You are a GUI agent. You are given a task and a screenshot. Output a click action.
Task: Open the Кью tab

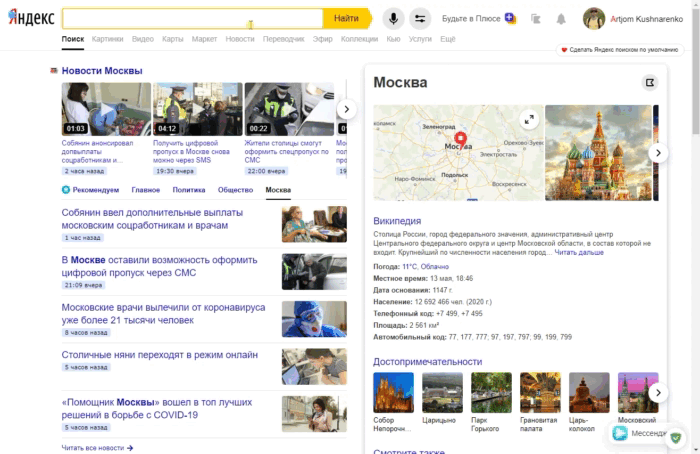click(393, 39)
